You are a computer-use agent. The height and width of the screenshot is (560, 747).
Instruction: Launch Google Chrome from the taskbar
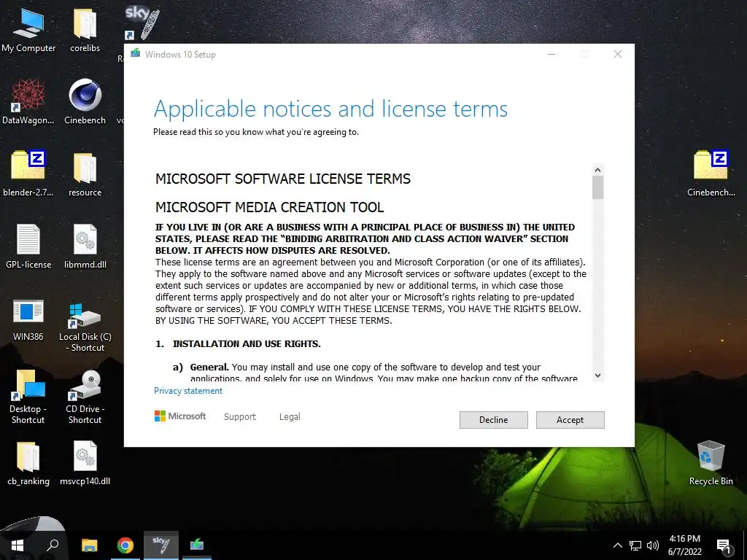tap(125, 545)
